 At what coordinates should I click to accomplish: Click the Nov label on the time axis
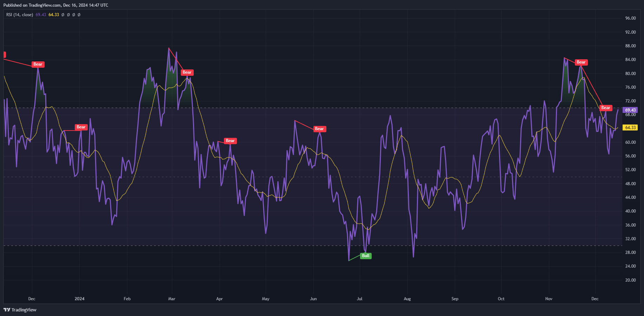[x=549, y=299]
